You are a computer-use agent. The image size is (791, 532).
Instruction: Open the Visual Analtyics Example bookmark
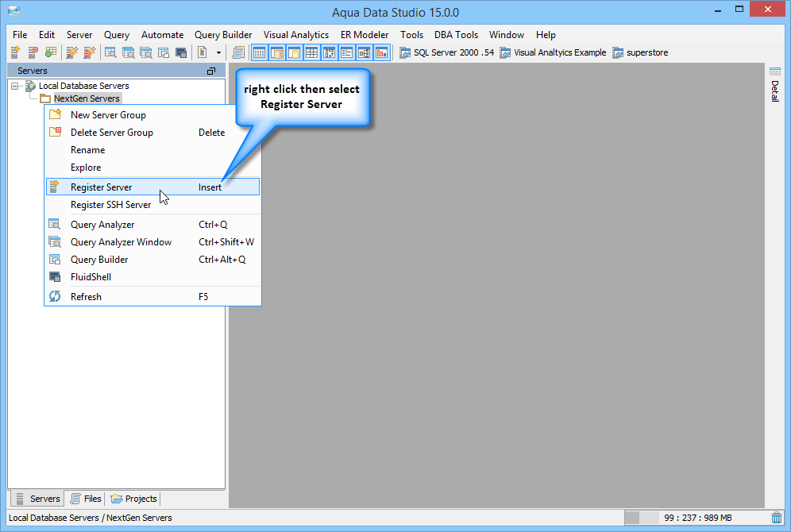(x=553, y=52)
